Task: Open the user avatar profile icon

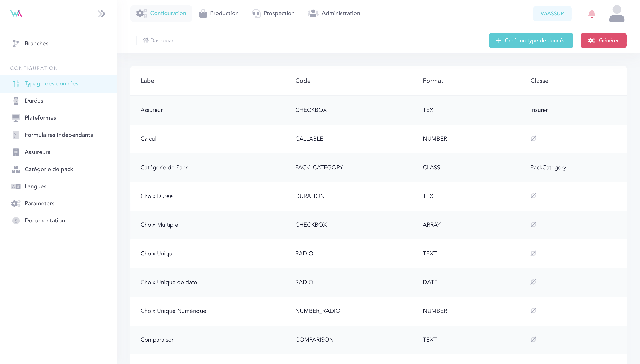Action: pyautogui.click(x=616, y=14)
